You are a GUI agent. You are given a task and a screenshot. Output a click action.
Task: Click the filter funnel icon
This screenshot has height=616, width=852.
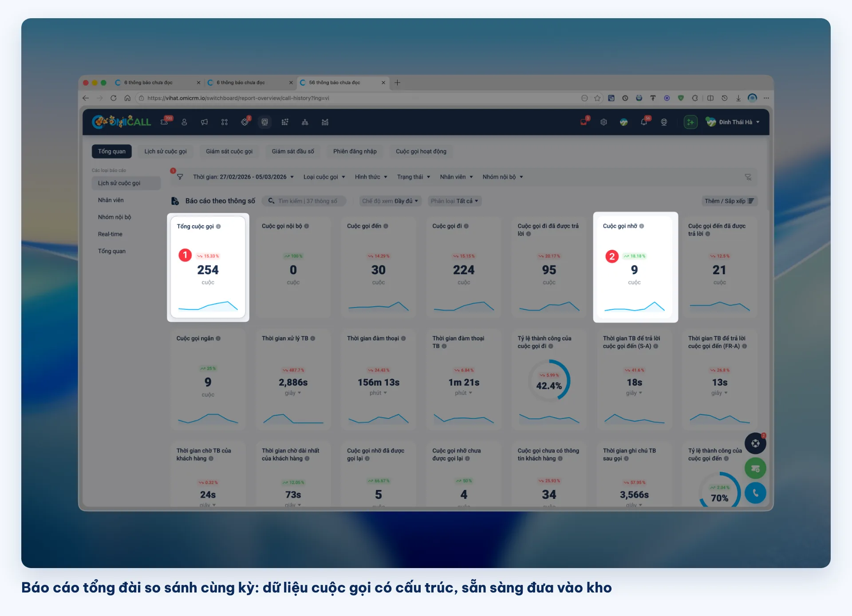180,177
